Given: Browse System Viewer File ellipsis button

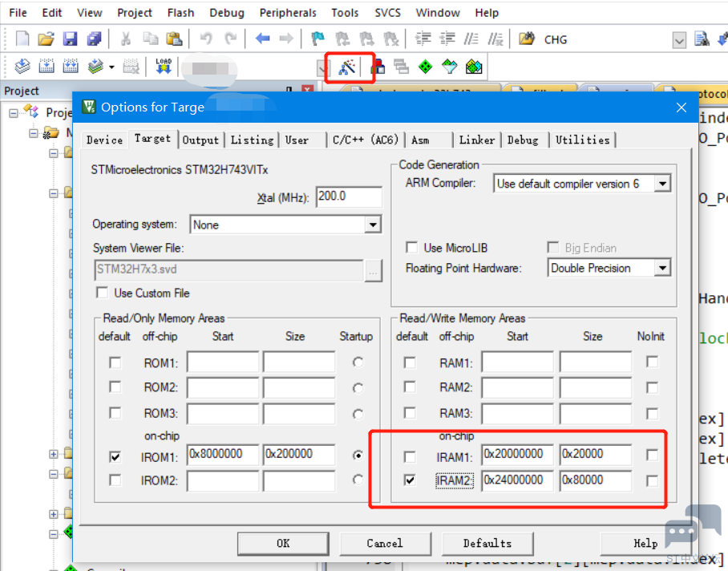Looking at the screenshot, I should pyautogui.click(x=374, y=270).
